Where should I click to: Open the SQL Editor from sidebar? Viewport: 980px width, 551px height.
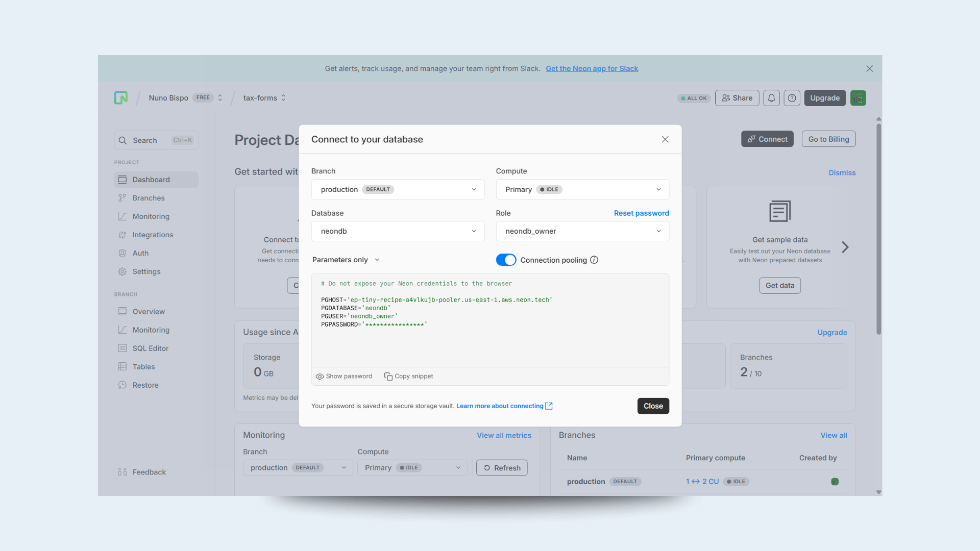pyautogui.click(x=149, y=348)
